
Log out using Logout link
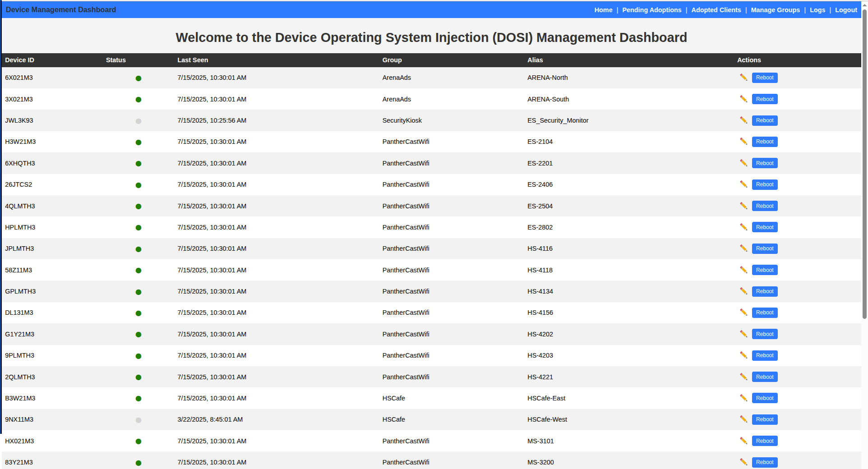tap(846, 10)
